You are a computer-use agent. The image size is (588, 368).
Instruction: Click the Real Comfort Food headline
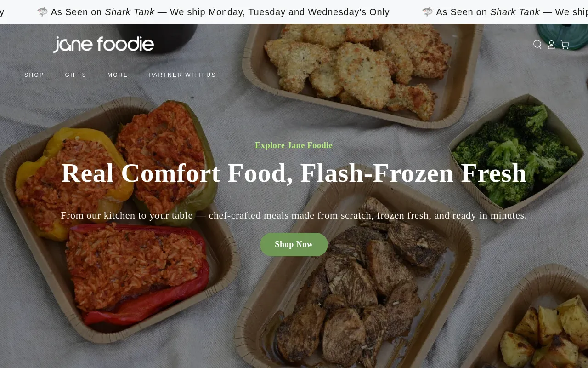(294, 173)
